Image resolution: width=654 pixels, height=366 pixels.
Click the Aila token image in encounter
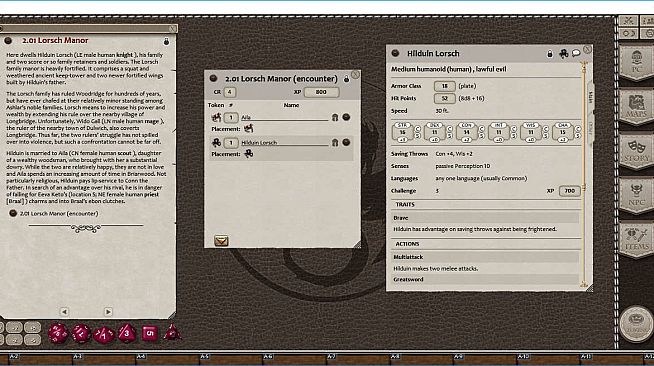[216, 118]
